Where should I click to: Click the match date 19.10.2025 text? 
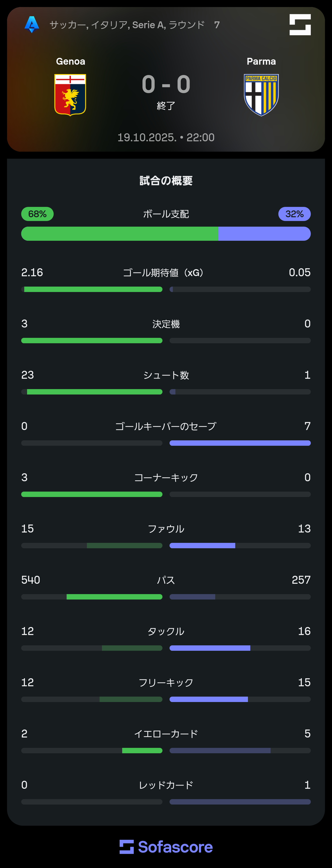point(147,138)
